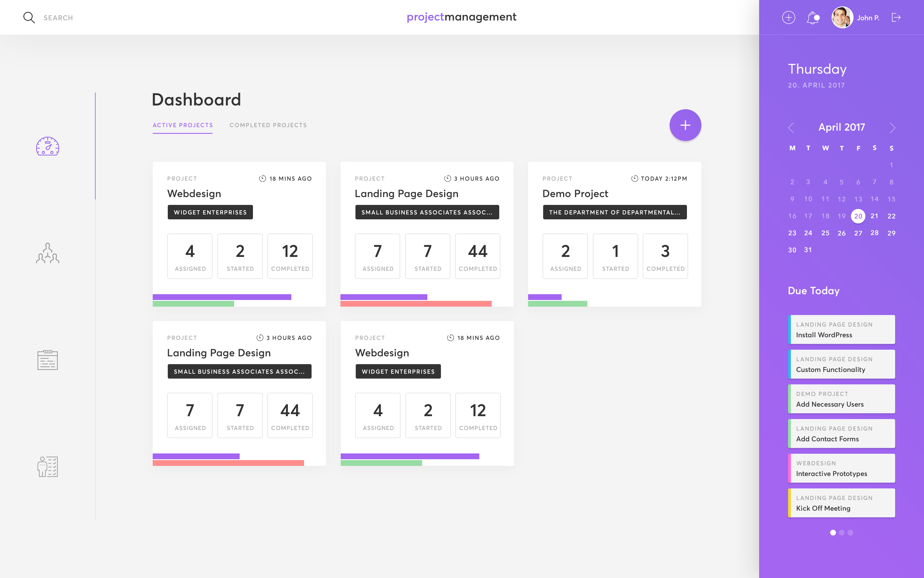Open the notifications bell icon
The height and width of the screenshot is (578, 924).
[x=813, y=18]
